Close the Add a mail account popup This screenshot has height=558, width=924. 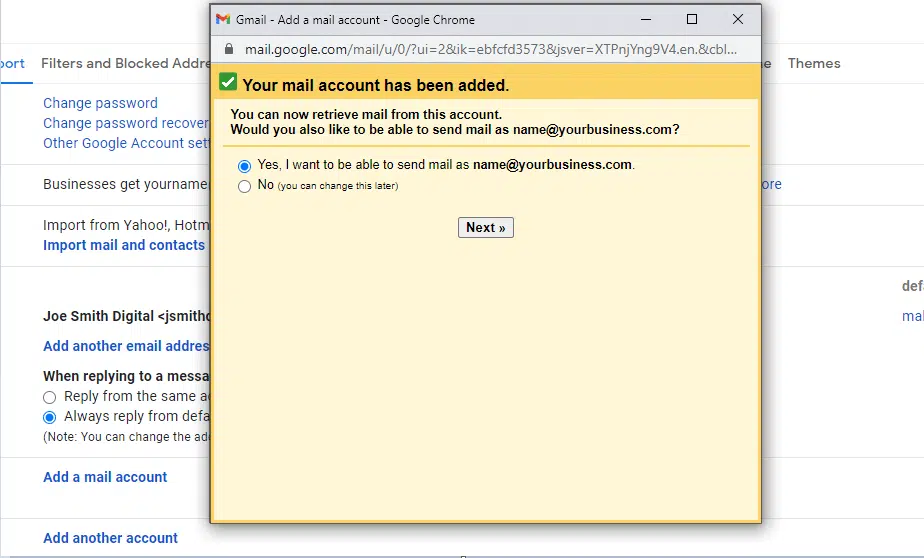click(738, 19)
